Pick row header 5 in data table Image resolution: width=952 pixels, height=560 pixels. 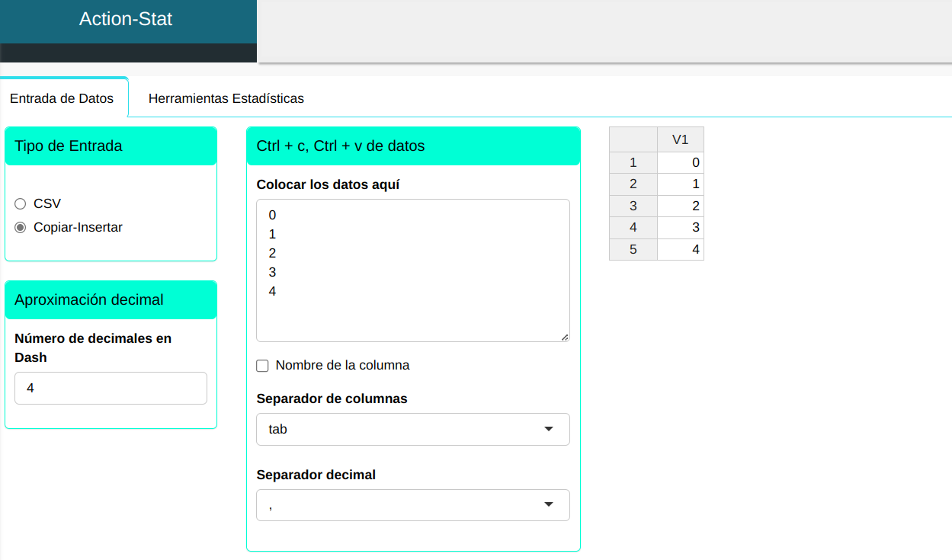pyautogui.click(x=633, y=249)
